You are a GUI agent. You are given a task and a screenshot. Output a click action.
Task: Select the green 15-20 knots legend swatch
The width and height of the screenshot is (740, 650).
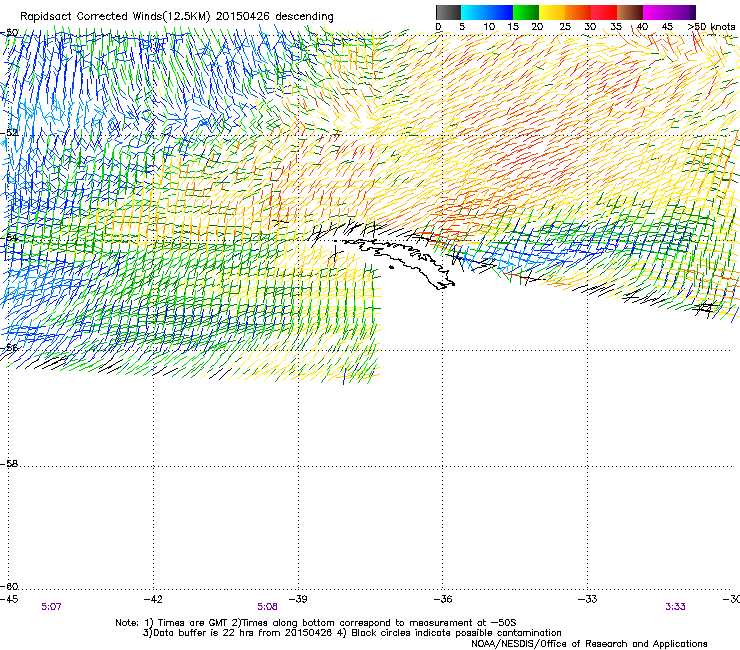(526, 12)
